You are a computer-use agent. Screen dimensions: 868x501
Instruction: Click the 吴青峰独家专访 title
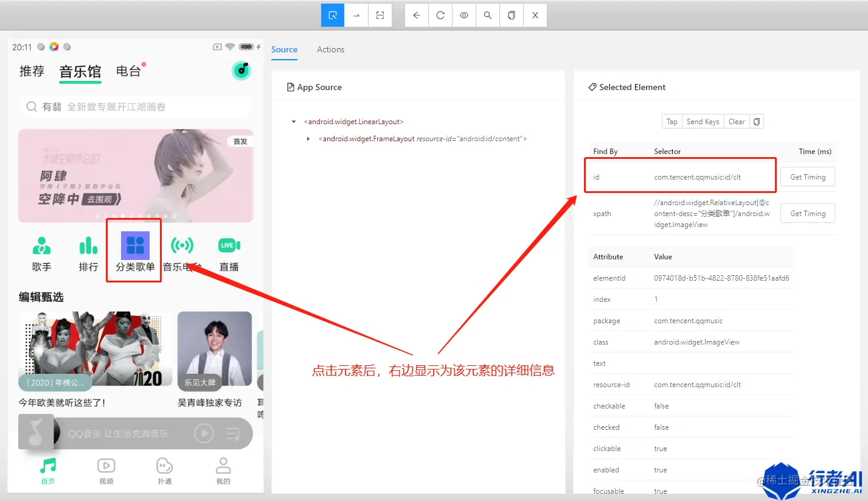(210, 402)
